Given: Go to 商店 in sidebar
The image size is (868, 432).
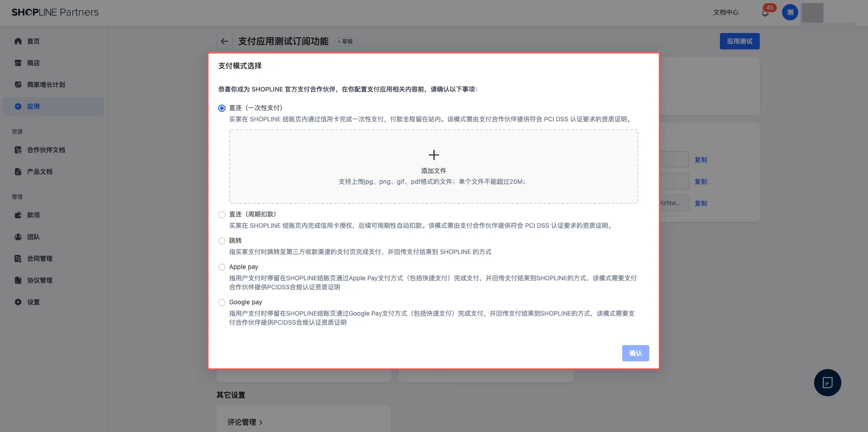Looking at the screenshot, I should [53, 63].
